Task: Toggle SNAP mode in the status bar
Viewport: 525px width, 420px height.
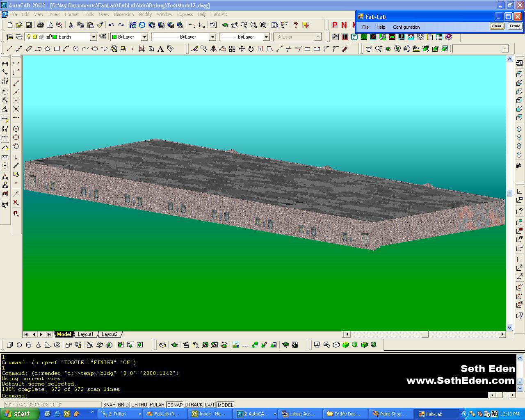Action: [109, 405]
